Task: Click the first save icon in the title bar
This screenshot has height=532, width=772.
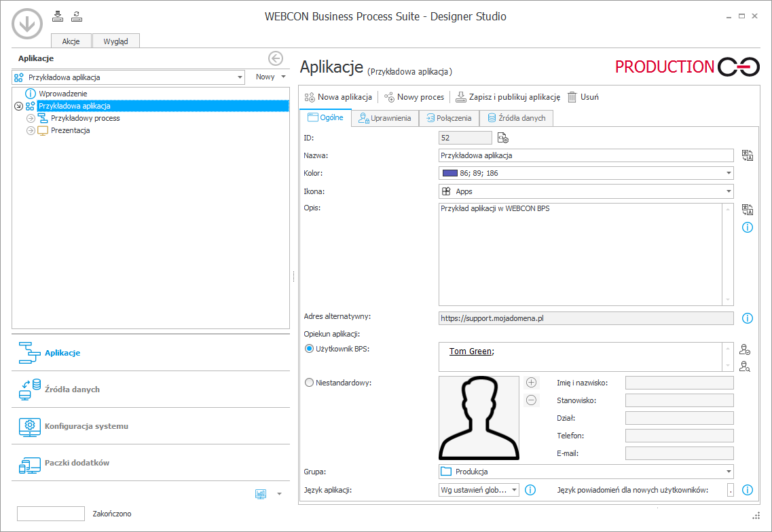Action: (58, 16)
